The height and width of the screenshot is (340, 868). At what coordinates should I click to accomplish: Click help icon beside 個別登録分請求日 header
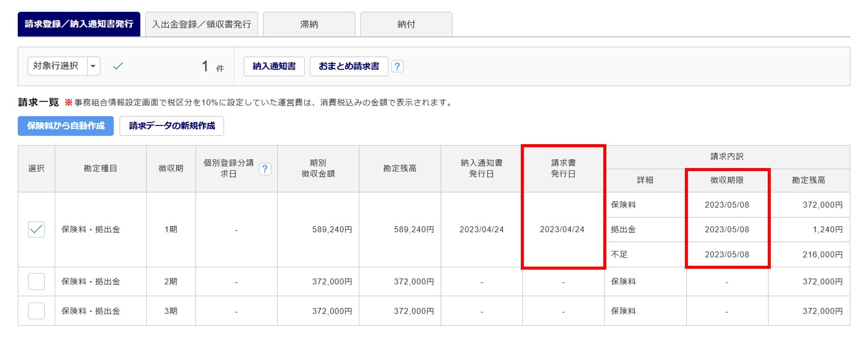(265, 169)
